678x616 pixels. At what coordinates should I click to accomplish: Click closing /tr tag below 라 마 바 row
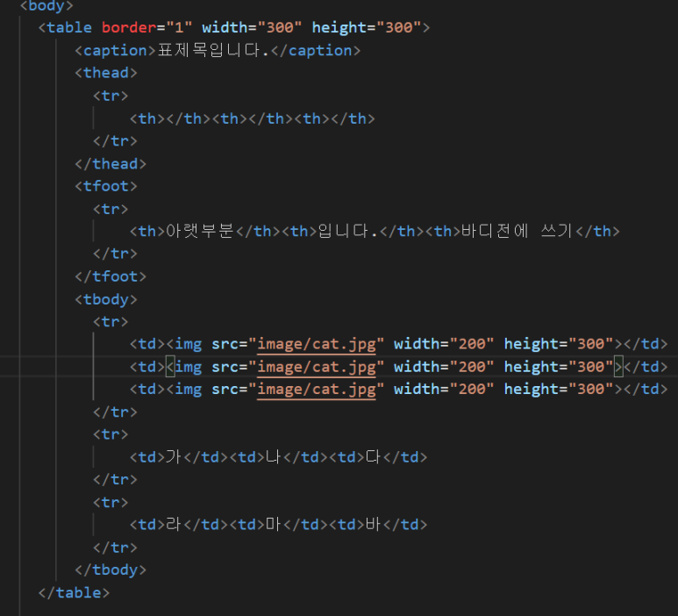point(115,548)
